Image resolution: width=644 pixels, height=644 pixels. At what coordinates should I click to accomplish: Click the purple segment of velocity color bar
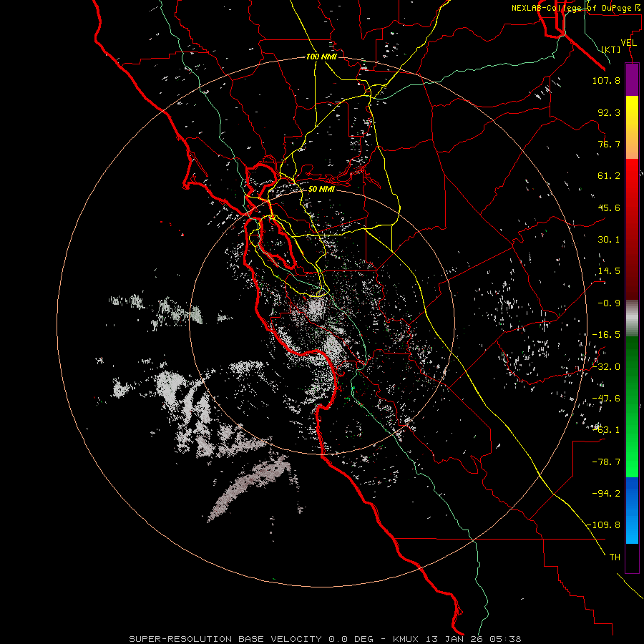coord(632,79)
